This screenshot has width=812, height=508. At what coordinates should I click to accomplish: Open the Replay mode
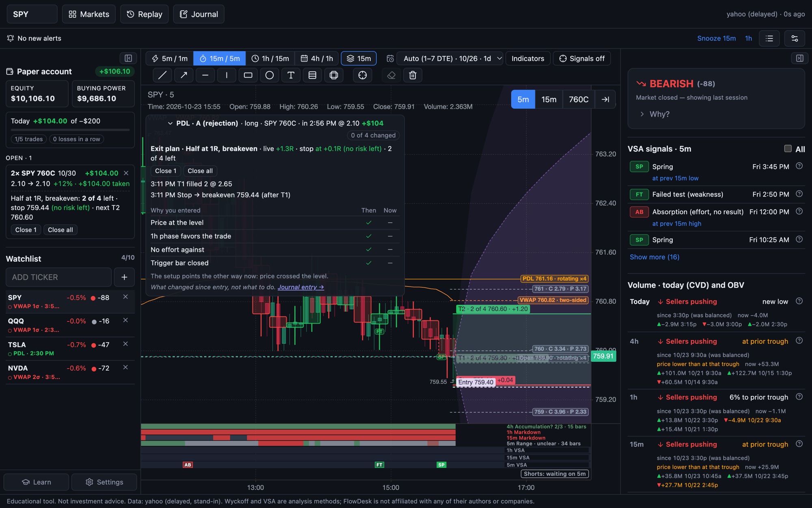click(x=144, y=14)
